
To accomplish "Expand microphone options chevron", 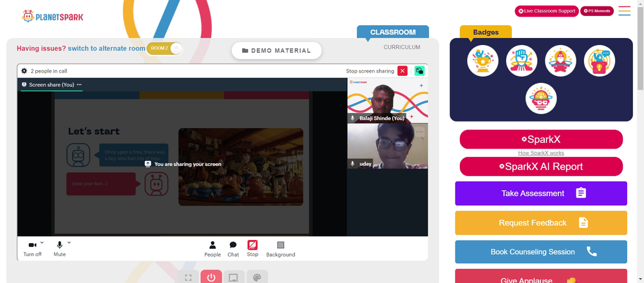I will point(69,242).
